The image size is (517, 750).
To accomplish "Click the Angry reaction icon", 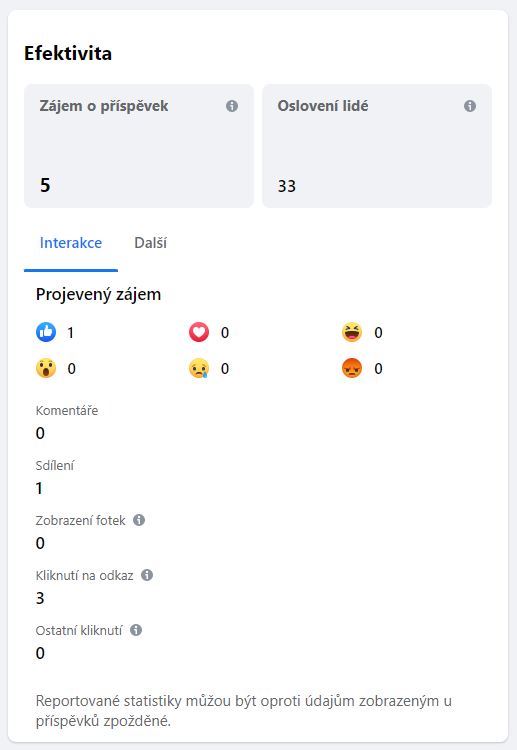I will pyautogui.click(x=352, y=368).
